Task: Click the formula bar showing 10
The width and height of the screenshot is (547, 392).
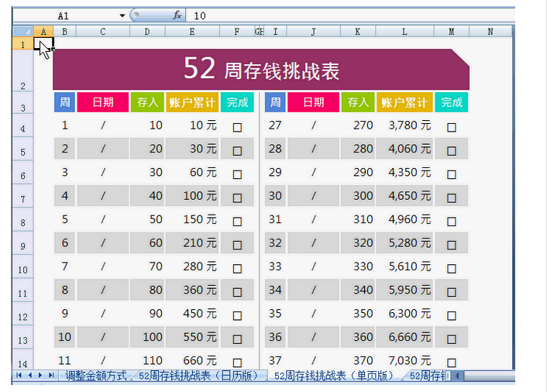Action: tap(351, 15)
